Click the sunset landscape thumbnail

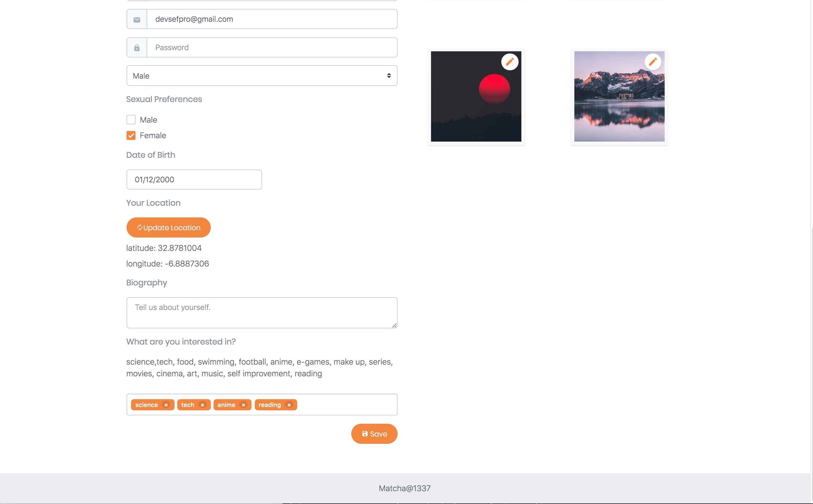(476, 96)
